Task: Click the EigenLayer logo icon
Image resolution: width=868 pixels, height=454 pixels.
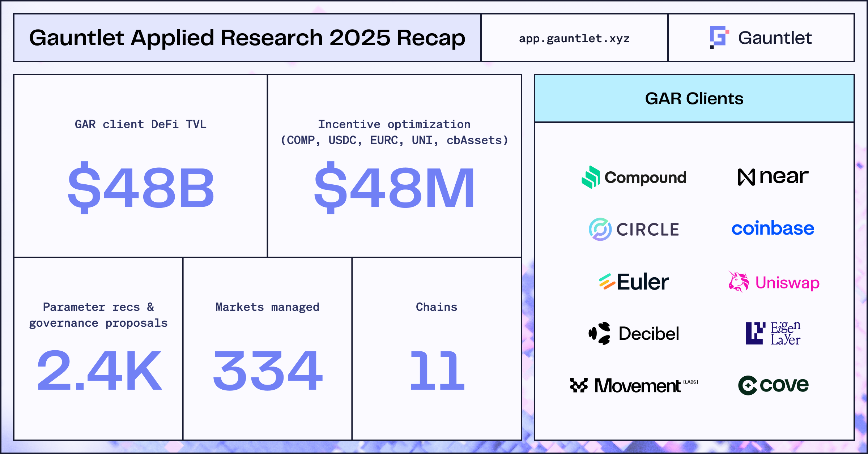Action: coord(755,333)
